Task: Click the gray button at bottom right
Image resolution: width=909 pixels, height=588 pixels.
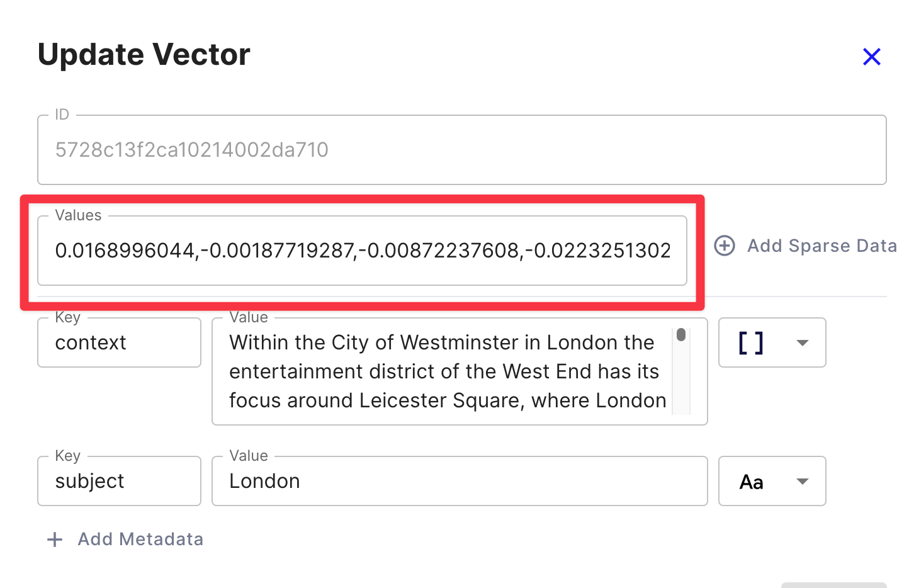Action: point(833,585)
